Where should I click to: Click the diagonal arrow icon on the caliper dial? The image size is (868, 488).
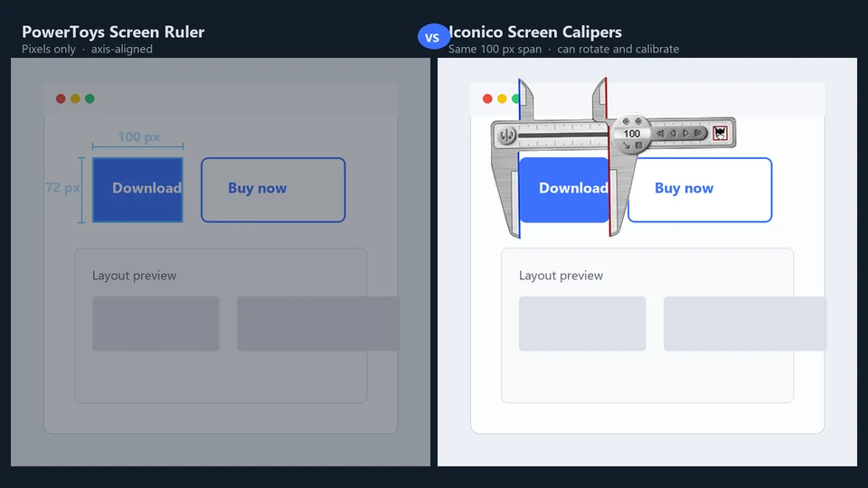pos(627,145)
